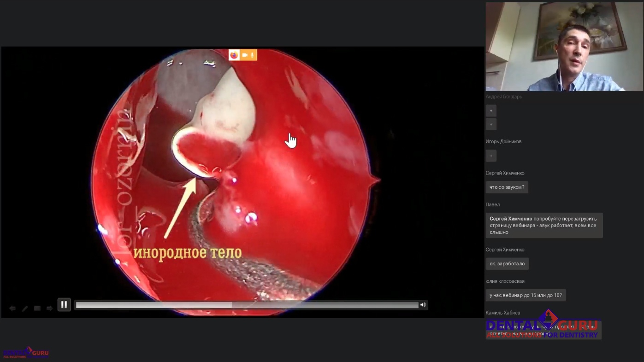
Task: Click the name Игорь Дойников in chat
Action: [x=505, y=141]
